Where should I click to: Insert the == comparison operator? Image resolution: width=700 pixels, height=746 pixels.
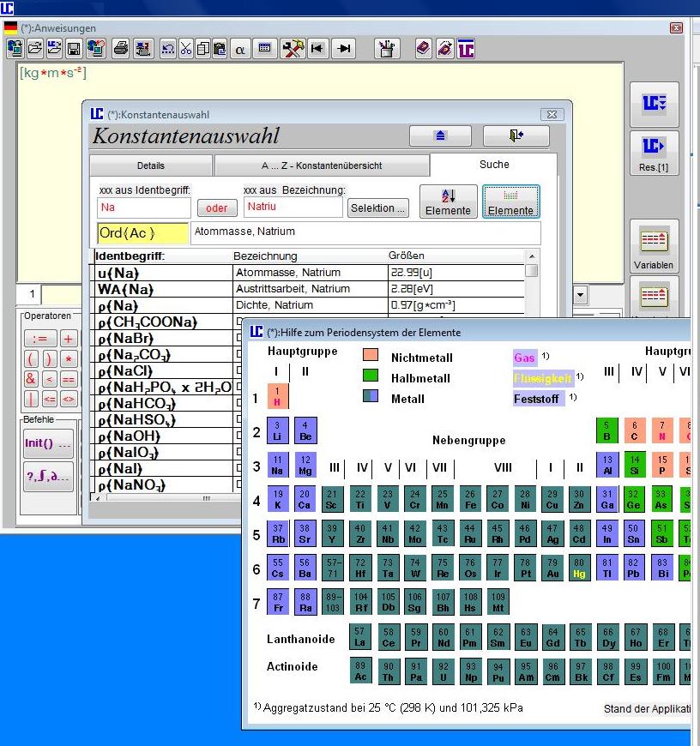tap(68, 379)
